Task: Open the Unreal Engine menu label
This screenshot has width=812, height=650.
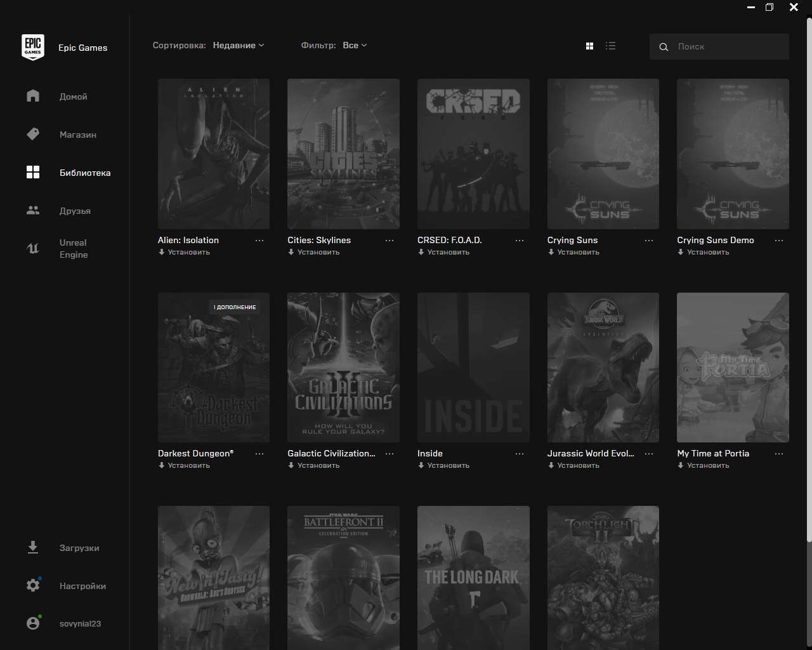Action: click(74, 248)
